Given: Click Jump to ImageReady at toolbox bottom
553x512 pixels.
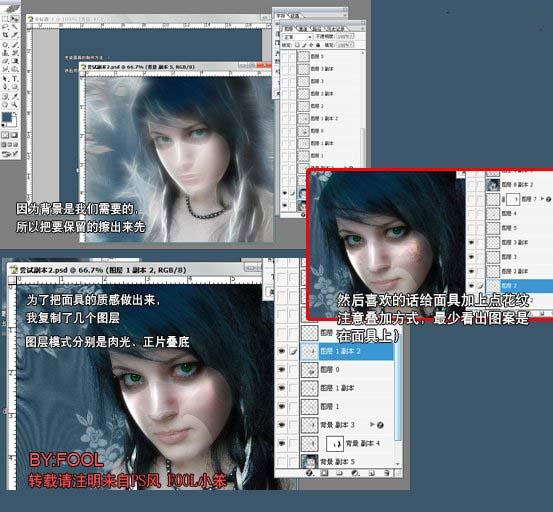Looking at the screenshot, I should [x=10, y=154].
